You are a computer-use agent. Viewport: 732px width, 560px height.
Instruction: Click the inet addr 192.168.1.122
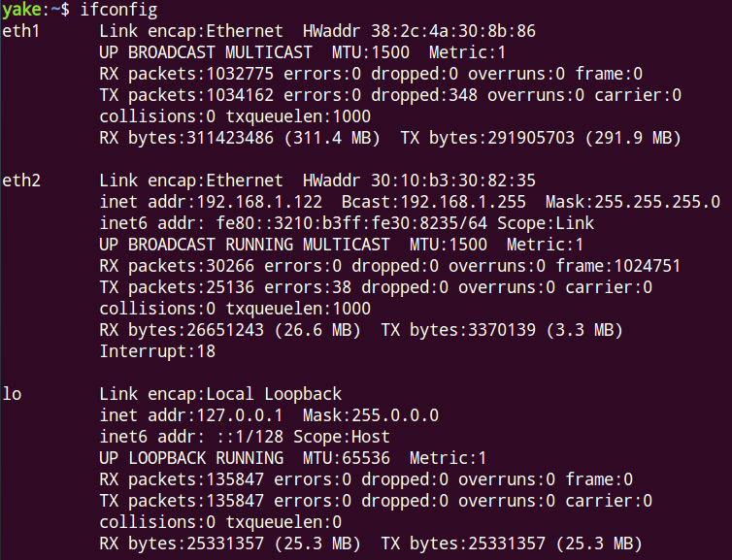tap(211, 202)
